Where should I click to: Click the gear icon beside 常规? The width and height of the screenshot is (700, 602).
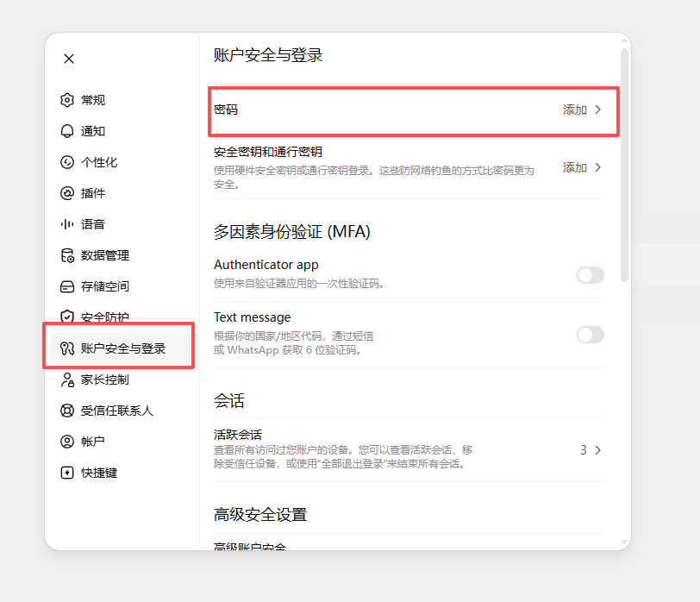coord(67,100)
